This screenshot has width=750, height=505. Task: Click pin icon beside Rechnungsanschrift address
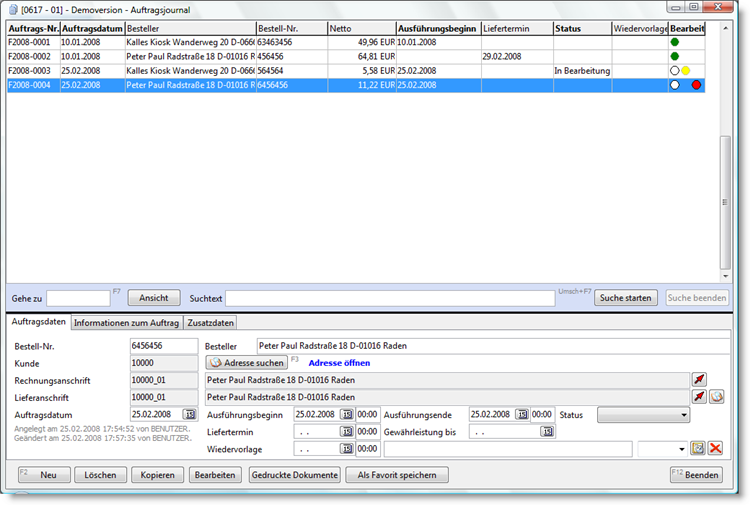click(x=699, y=380)
